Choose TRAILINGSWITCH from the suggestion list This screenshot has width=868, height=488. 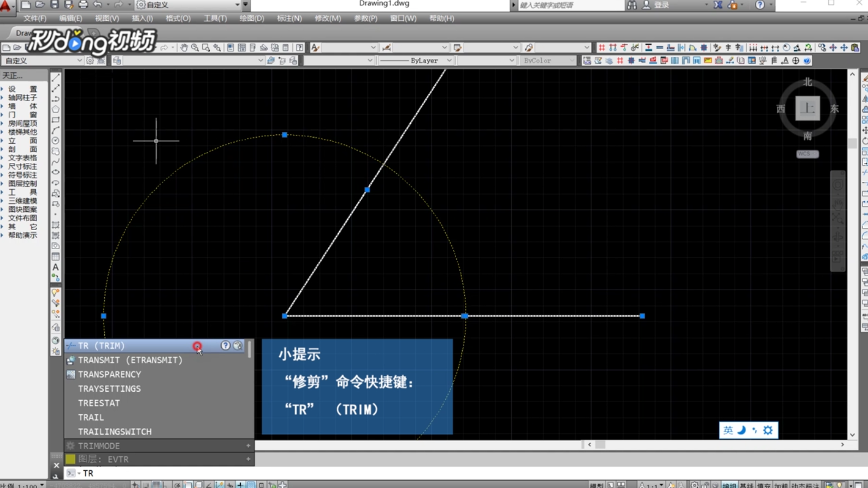point(159,431)
